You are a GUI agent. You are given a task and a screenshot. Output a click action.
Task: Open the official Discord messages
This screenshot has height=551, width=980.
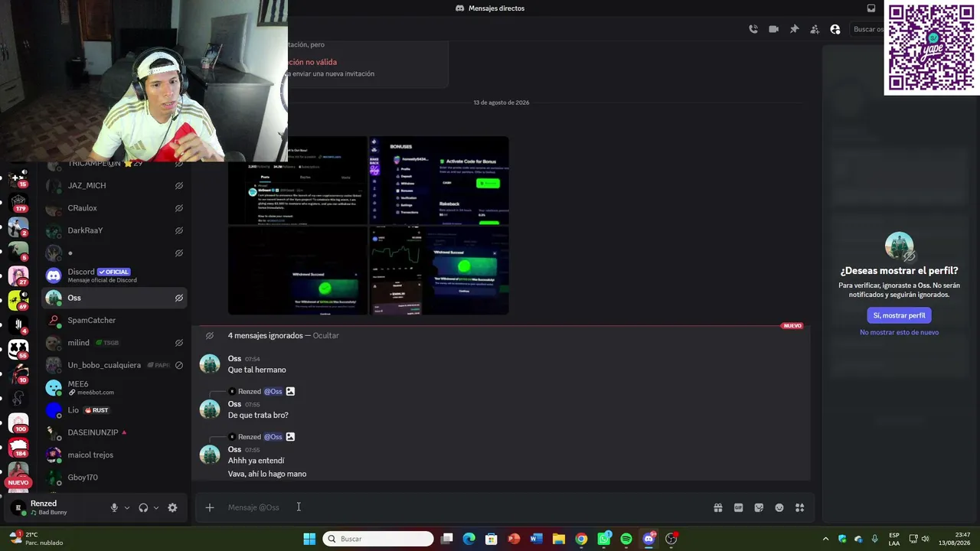tap(114, 275)
